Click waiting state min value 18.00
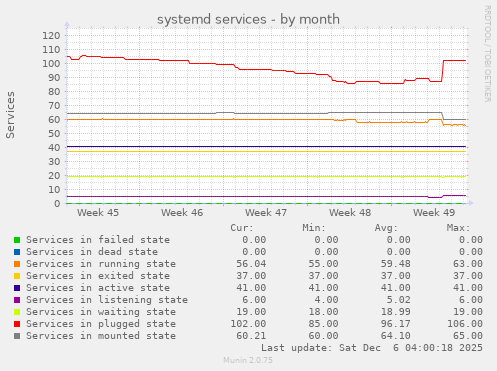This screenshot has width=497, height=371. pyautogui.click(x=323, y=312)
